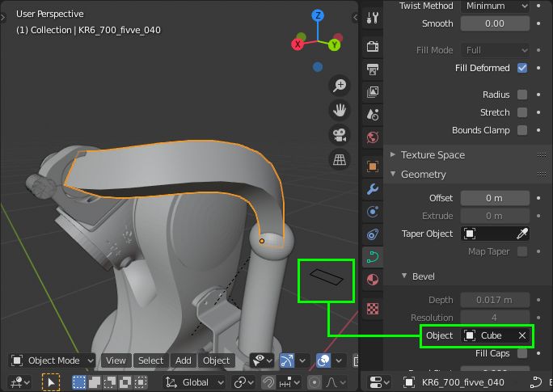Choose Set new selection mode icon
553x392 pixels.
pos(79,382)
